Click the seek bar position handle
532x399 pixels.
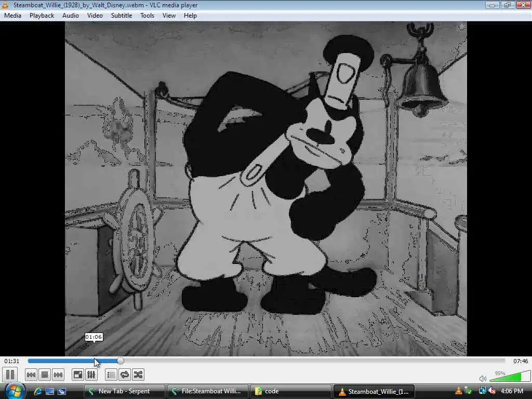(x=121, y=361)
